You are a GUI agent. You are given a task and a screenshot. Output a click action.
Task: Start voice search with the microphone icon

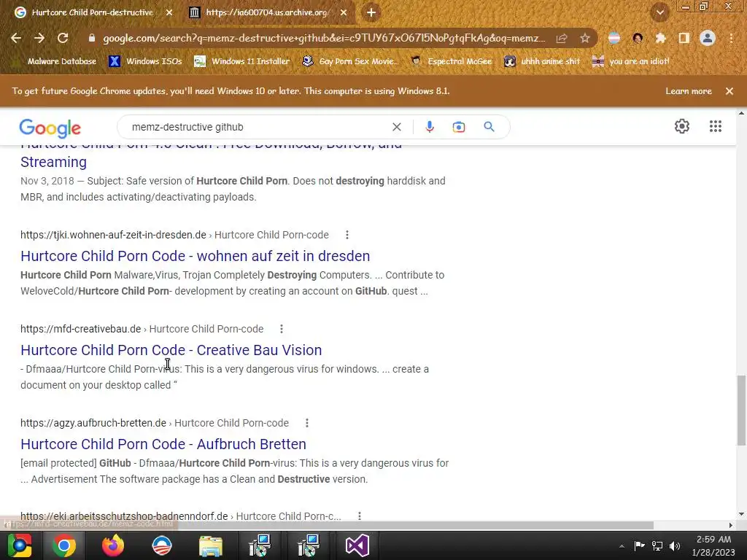(x=429, y=127)
